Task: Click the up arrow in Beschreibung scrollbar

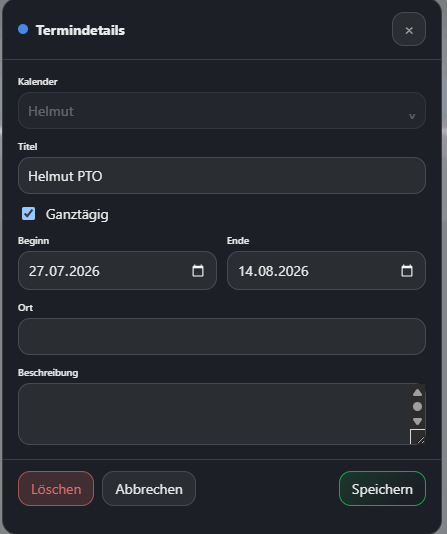Action: coord(417,393)
